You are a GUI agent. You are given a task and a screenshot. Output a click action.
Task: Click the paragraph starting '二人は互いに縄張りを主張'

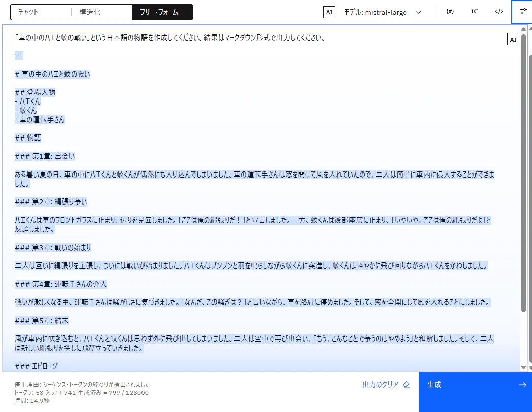point(252,266)
